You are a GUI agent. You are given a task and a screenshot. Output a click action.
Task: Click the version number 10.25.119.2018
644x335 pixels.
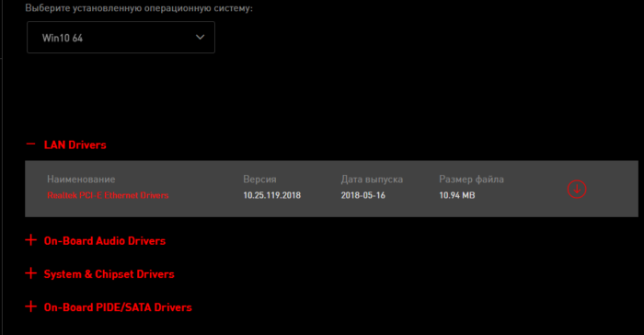(272, 196)
